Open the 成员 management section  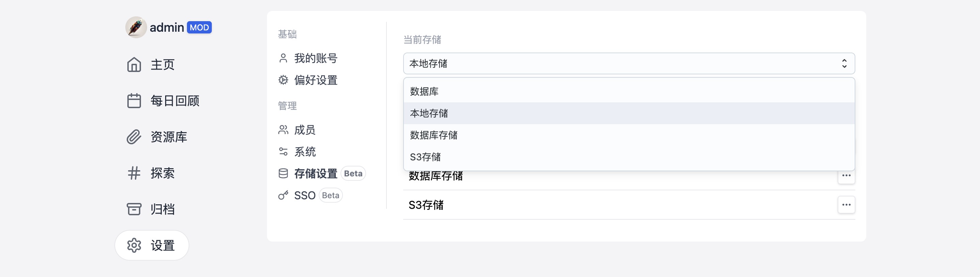point(304,130)
